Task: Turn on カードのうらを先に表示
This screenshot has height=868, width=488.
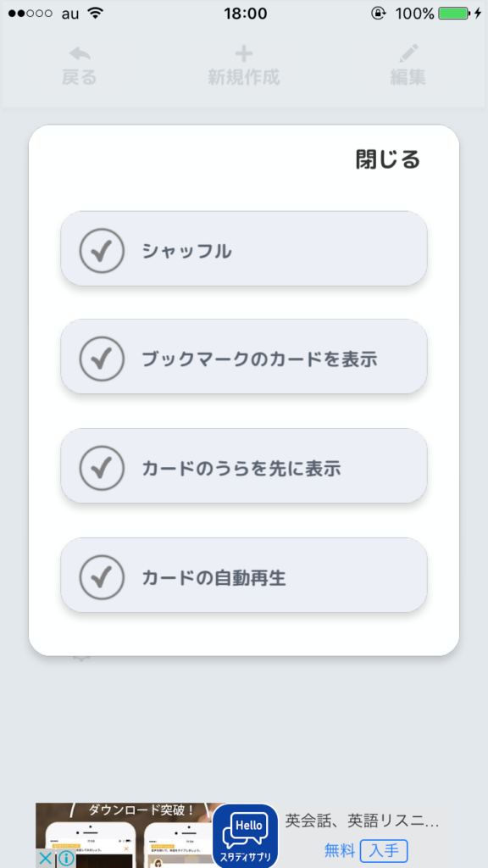Action: [x=244, y=466]
